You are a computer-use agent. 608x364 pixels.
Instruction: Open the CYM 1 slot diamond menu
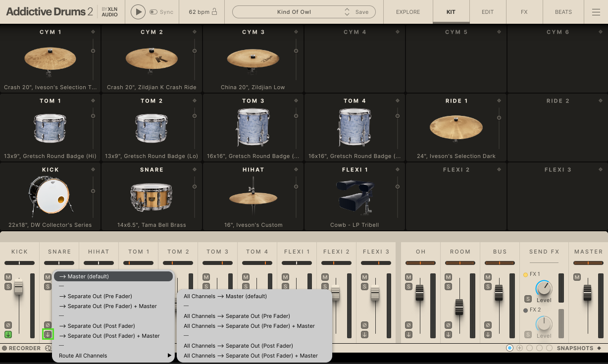(x=93, y=32)
